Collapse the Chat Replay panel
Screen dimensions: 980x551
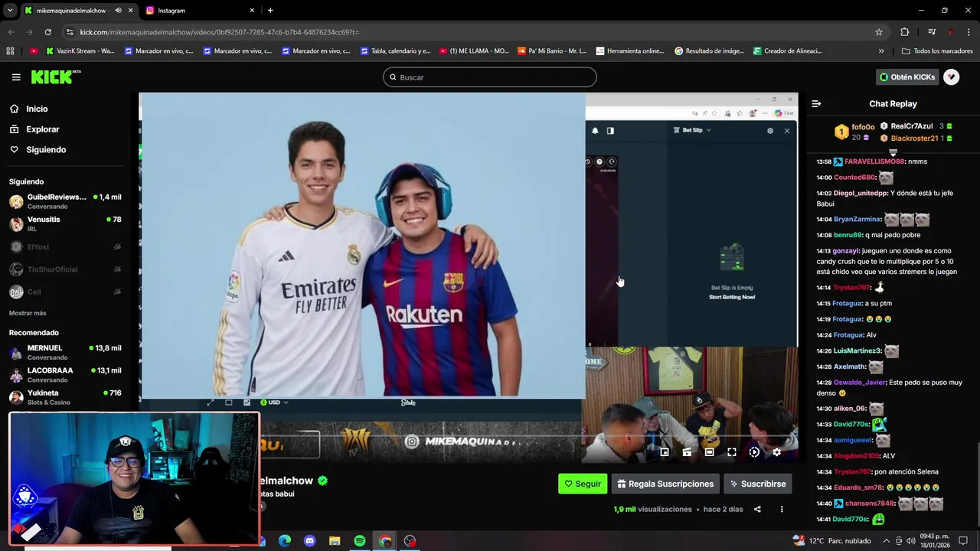pos(816,103)
